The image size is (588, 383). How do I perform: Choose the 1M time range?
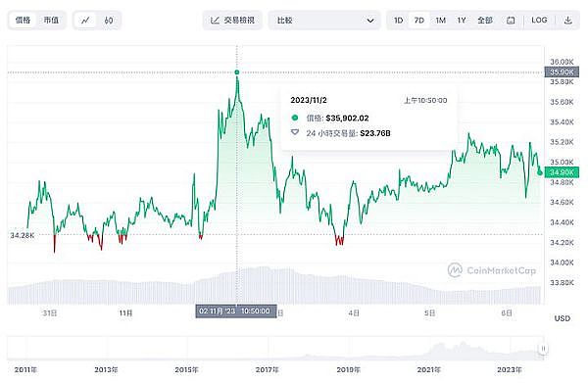[x=441, y=21]
